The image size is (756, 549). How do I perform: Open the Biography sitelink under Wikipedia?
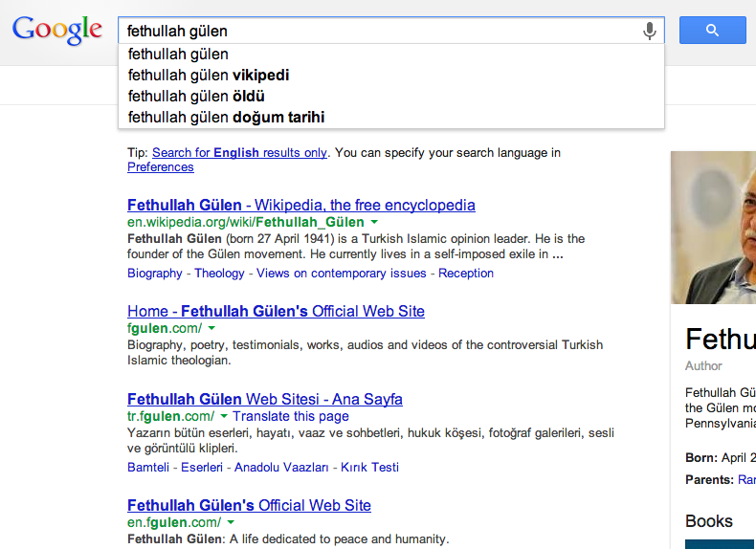pos(155,274)
